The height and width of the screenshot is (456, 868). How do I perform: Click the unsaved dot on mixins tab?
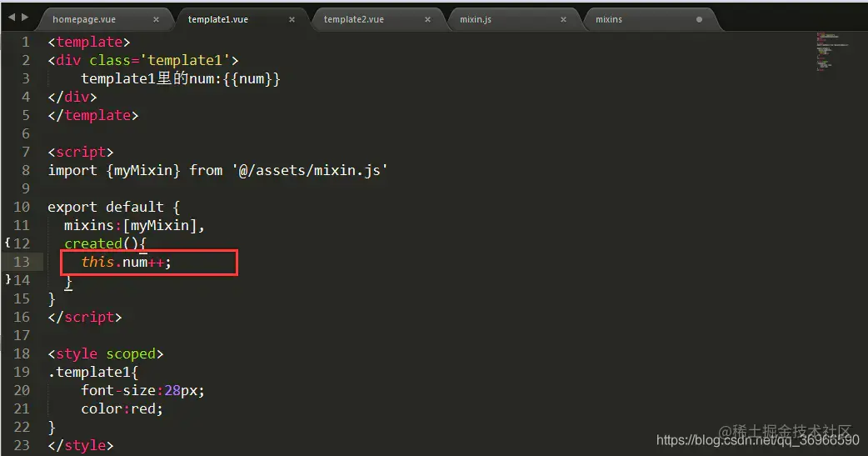(699, 19)
